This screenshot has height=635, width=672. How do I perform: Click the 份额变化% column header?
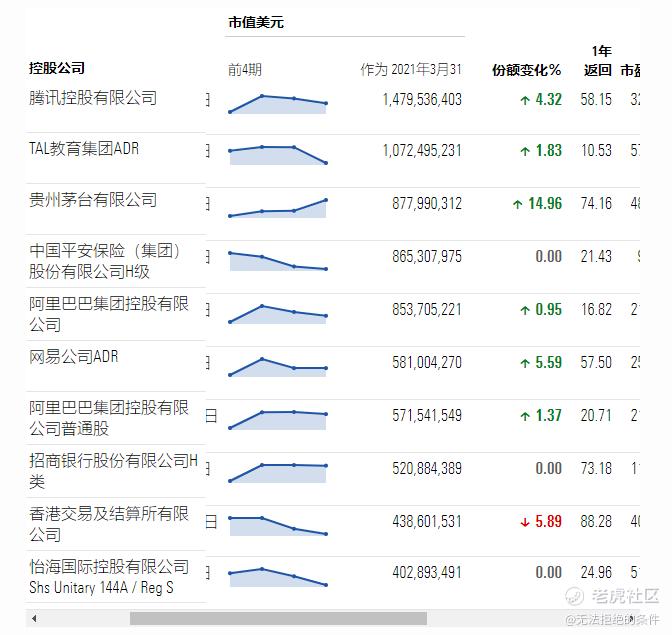[526, 70]
